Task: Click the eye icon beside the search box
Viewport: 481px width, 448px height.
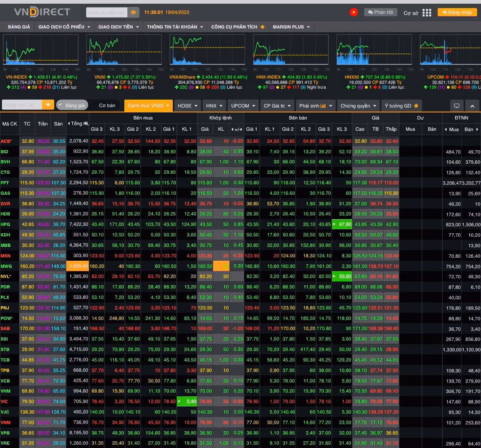Action: tap(133, 12)
